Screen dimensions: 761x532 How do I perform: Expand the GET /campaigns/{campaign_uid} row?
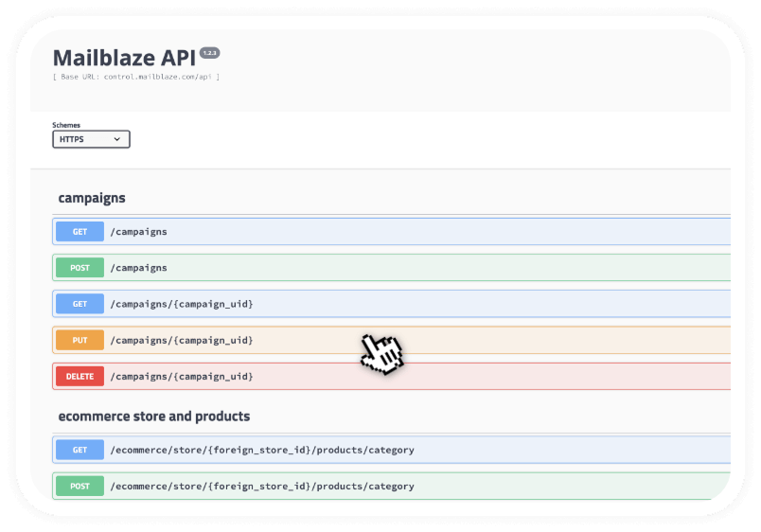[391, 304]
